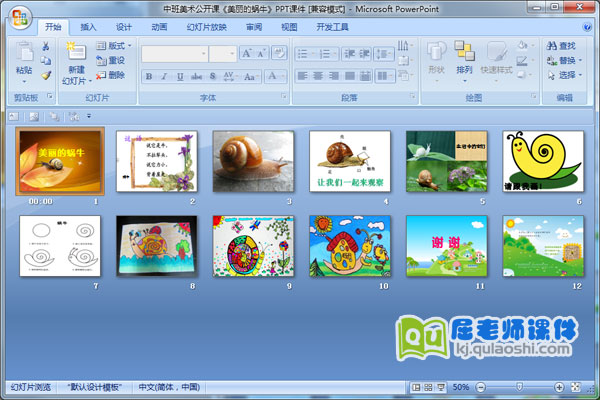The height and width of the screenshot is (400, 600).
Task: Click the zoom slider handle
Action: [520, 387]
